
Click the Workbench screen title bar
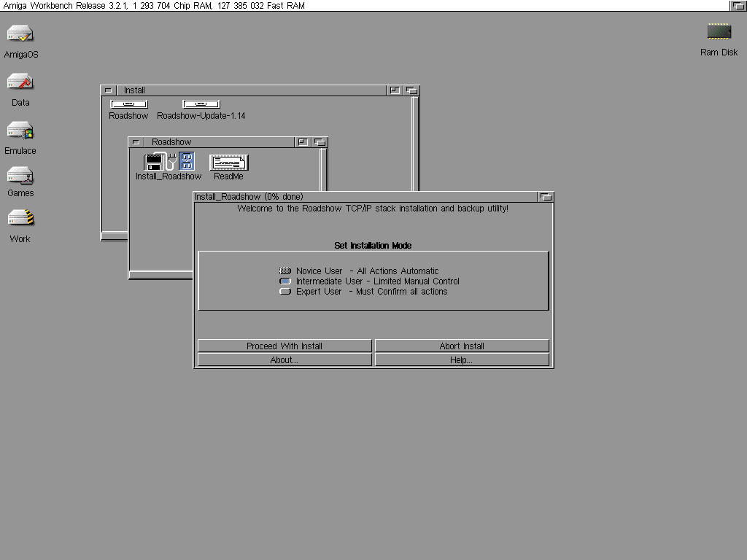[365, 5]
